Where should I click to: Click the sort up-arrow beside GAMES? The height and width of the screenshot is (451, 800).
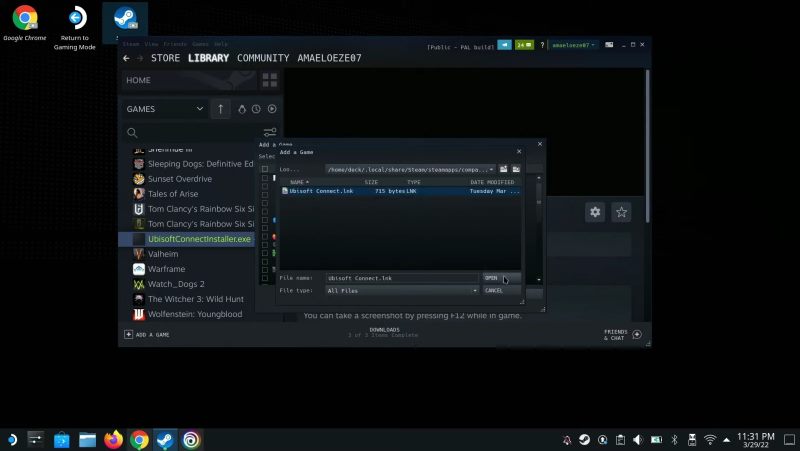coord(220,109)
